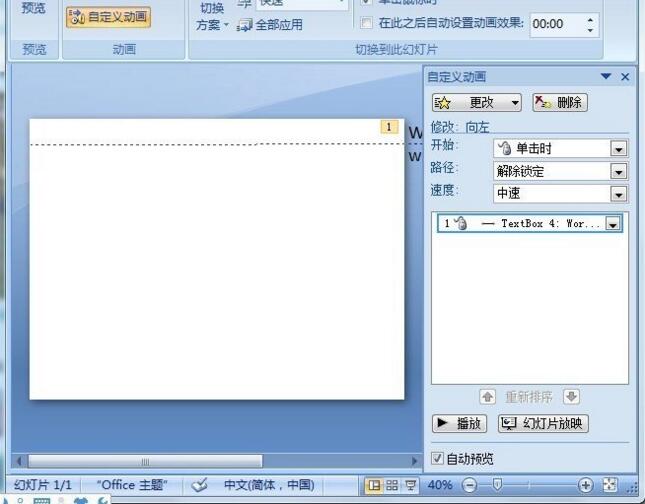
Task: Switch to Normal view icon
Action: [374, 485]
